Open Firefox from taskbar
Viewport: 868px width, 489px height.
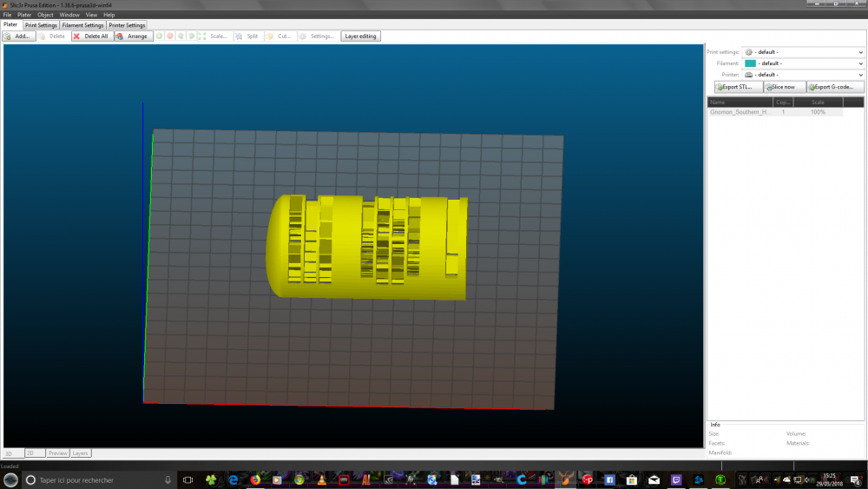coord(255,479)
